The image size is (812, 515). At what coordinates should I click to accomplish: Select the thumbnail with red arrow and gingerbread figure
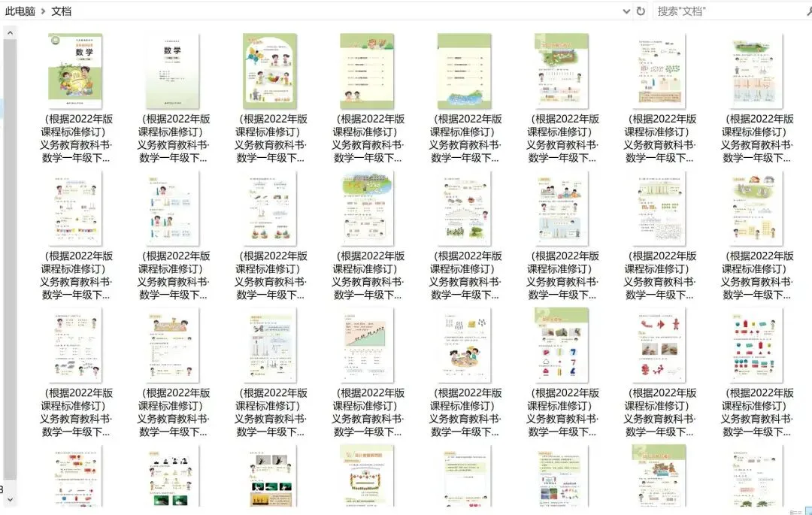tap(659, 345)
